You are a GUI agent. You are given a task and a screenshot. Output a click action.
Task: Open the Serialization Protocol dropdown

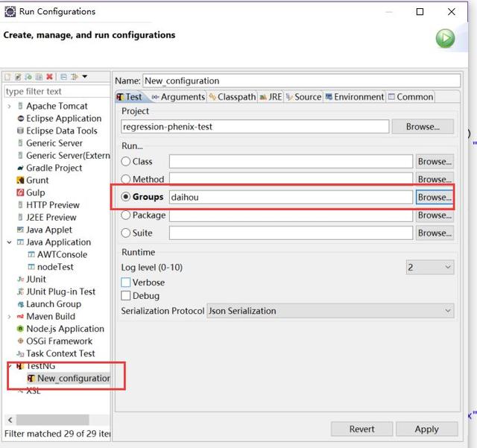pyautogui.click(x=330, y=311)
